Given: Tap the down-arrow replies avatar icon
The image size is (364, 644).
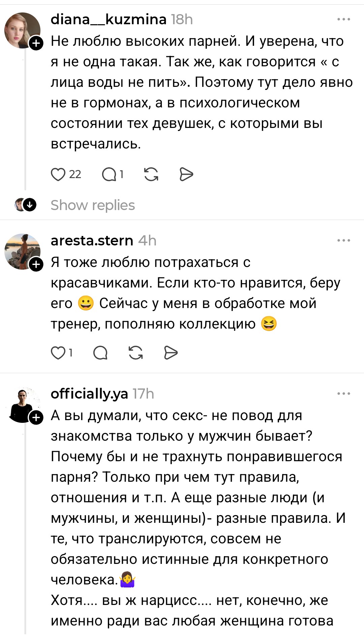Looking at the screenshot, I should (x=30, y=205).
